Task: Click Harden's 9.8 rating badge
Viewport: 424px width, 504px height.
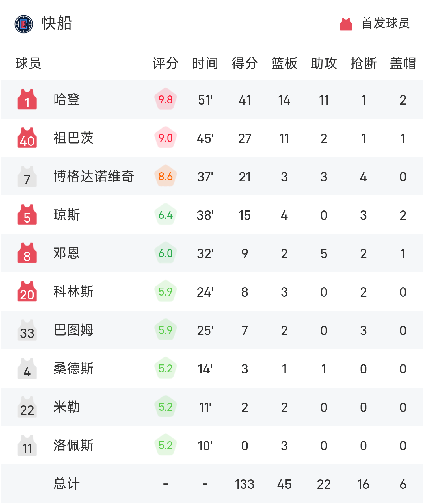Action: (166, 99)
